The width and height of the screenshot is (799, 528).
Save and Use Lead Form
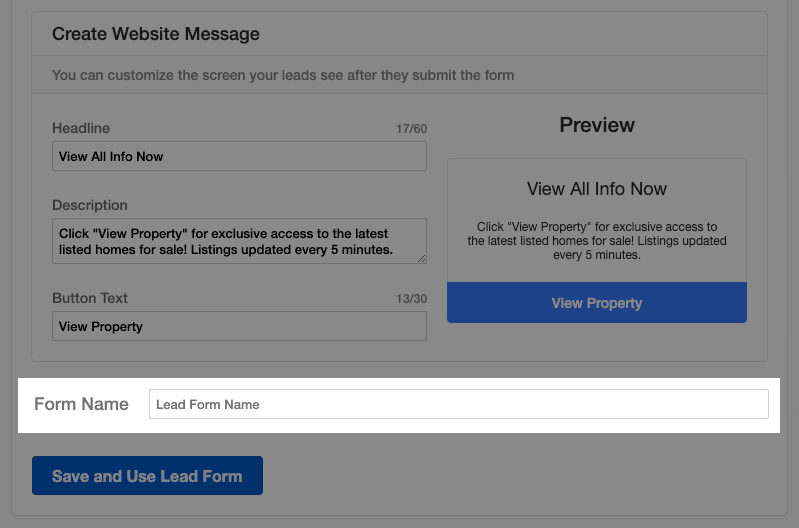click(147, 476)
